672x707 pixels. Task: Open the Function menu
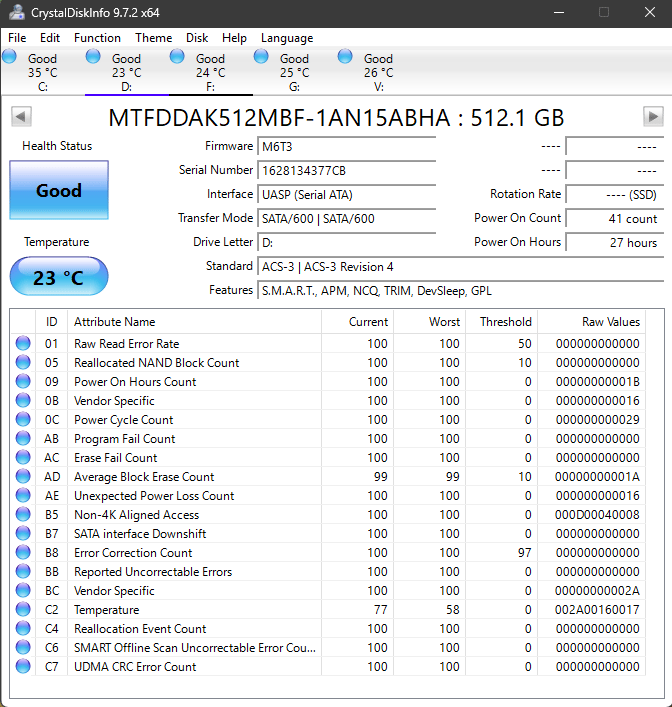(x=97, y=38)
